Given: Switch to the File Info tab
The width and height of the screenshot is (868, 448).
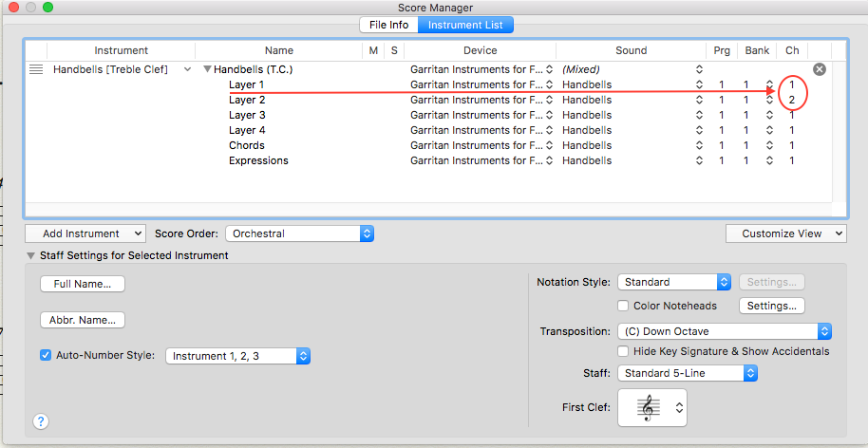Looking at the screenshot, I should (388, 25).
